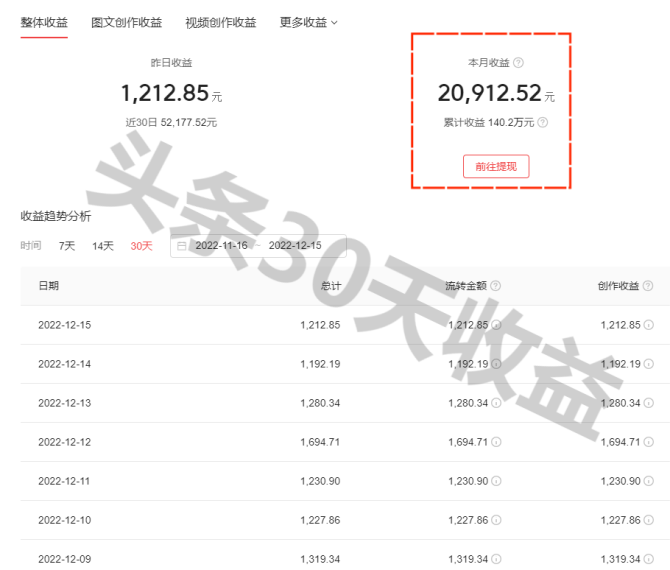Viewport: 670px width, 570px height.
Task: Click info icon for 创作收益 on 2022-12-13
Action: (649, 403)
